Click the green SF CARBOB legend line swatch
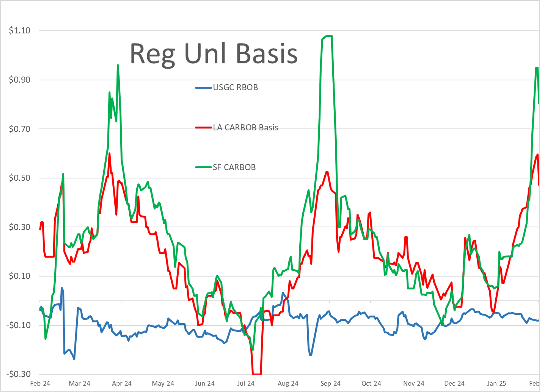The height and width of the screenshot is (392, 540). 203,167
